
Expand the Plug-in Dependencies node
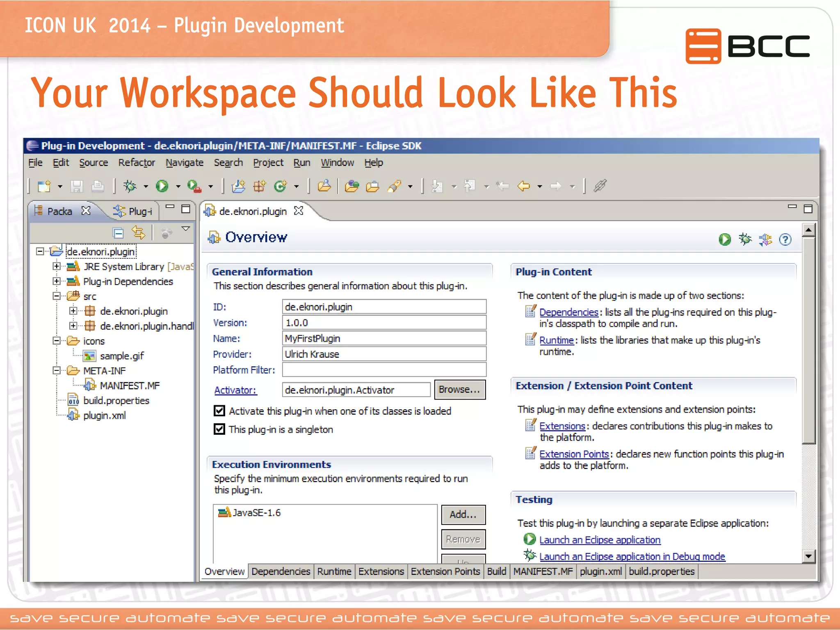[57, 281]
